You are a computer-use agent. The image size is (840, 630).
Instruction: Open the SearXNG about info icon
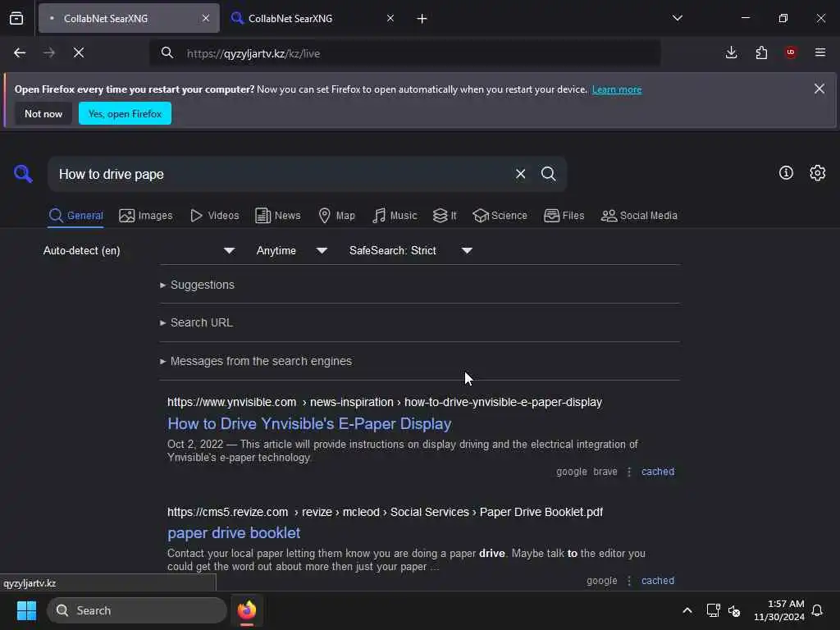pyautogui.click(x=786, y=172)
